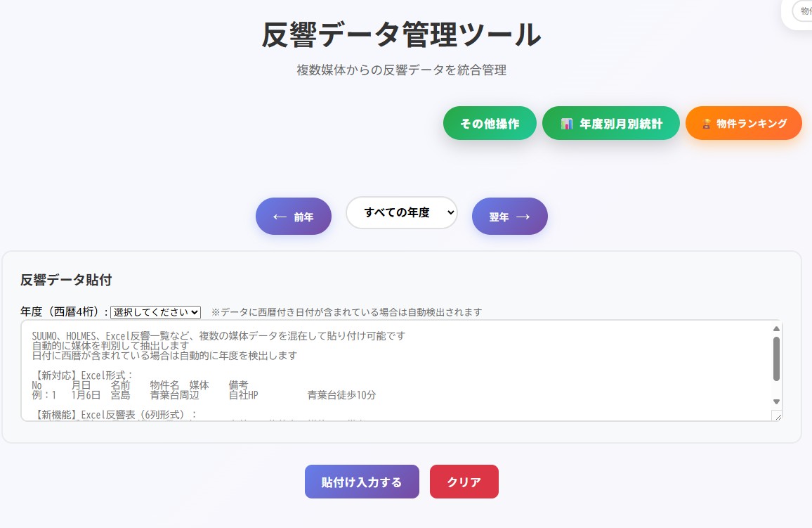Viewport: 812px width, 528px height.
Task: Click the 反響データ管理ツール page title
Action: 401,34
